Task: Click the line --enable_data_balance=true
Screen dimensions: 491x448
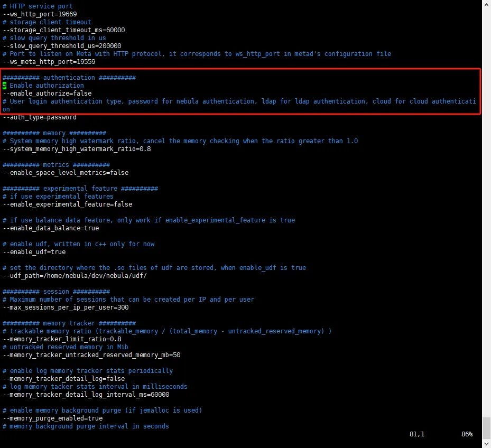Action: coord(51,228)
